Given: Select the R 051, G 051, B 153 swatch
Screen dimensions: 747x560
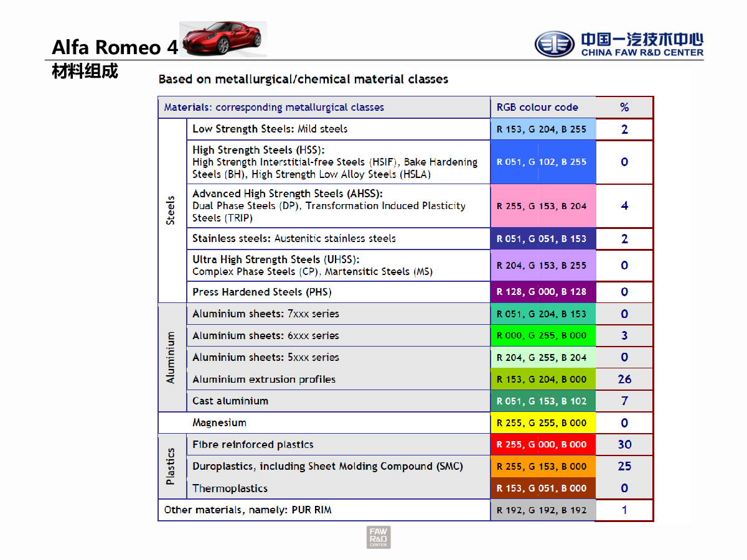Looking at the screenshot, I should [x=543, y=239].
